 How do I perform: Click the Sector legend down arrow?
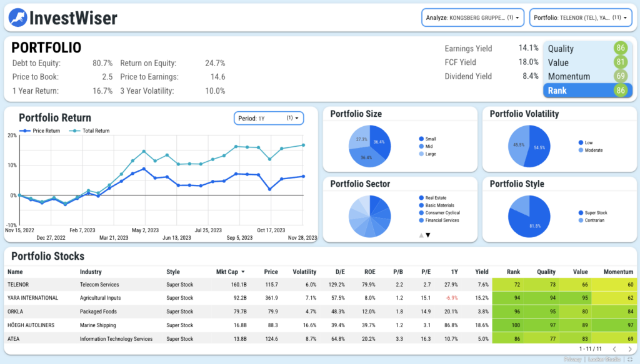(x=427, y=235)
